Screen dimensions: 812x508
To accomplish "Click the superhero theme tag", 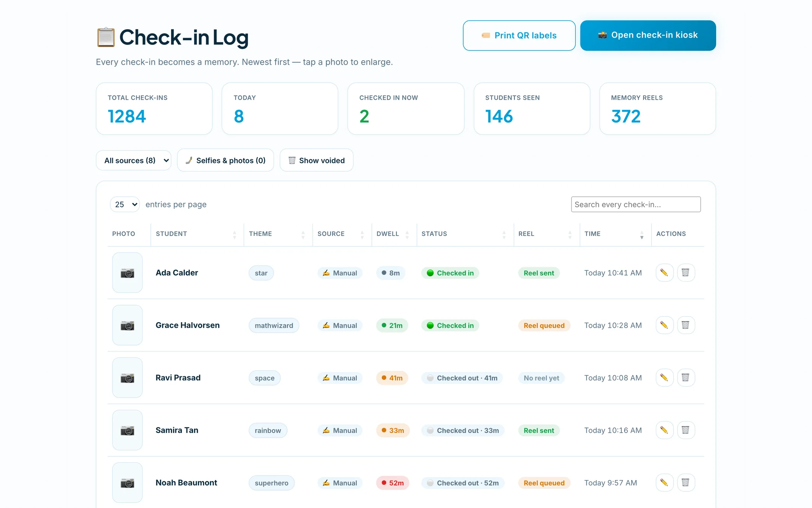I will [271, 483].
